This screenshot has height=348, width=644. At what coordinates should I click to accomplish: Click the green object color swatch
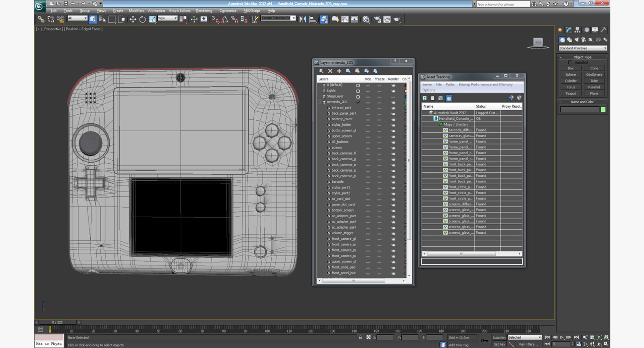point(603,110)
